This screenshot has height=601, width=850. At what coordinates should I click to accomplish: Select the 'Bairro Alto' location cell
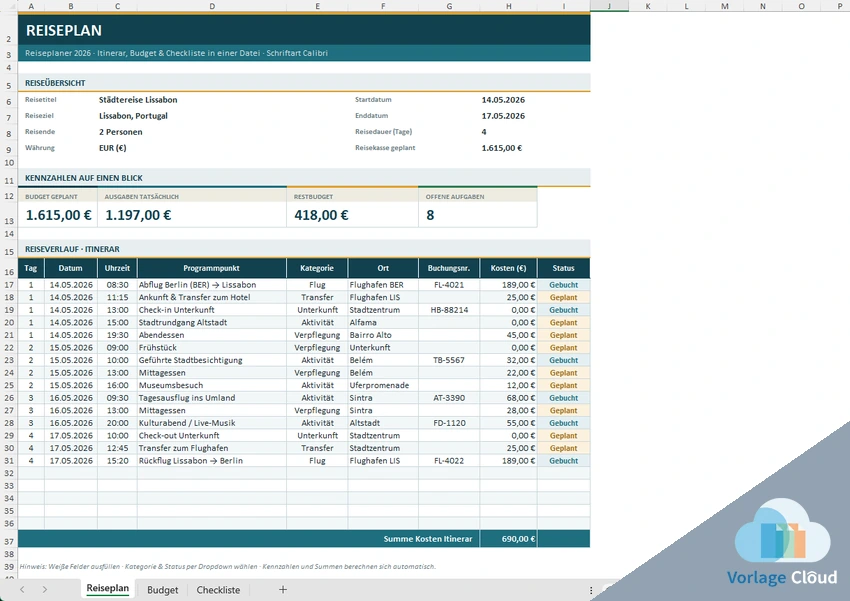coord(383,335)
